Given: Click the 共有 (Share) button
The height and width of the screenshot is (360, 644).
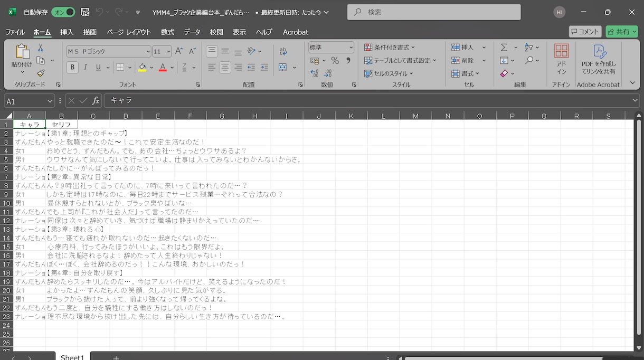Looking at the screenshot, I should 622,32.
